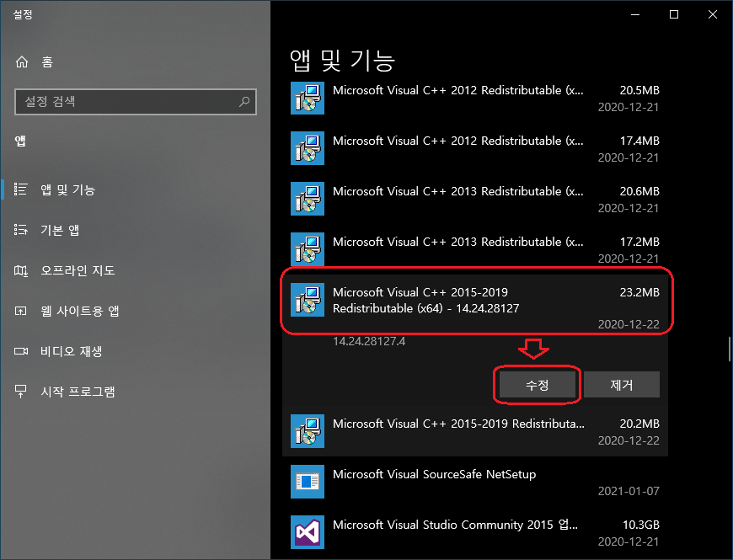Click installer icon of 20.2MB Visual C++ 2015-2019
The height and width of the screenshot is (560, 733).
point(308,431)
